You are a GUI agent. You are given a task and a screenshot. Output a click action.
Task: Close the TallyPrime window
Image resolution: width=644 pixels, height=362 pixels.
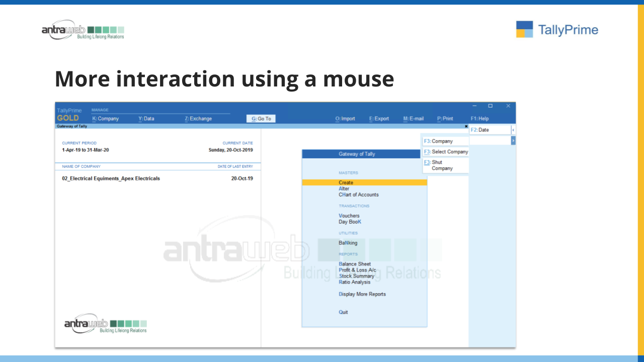pyautogui.click(x=508, y=106)
